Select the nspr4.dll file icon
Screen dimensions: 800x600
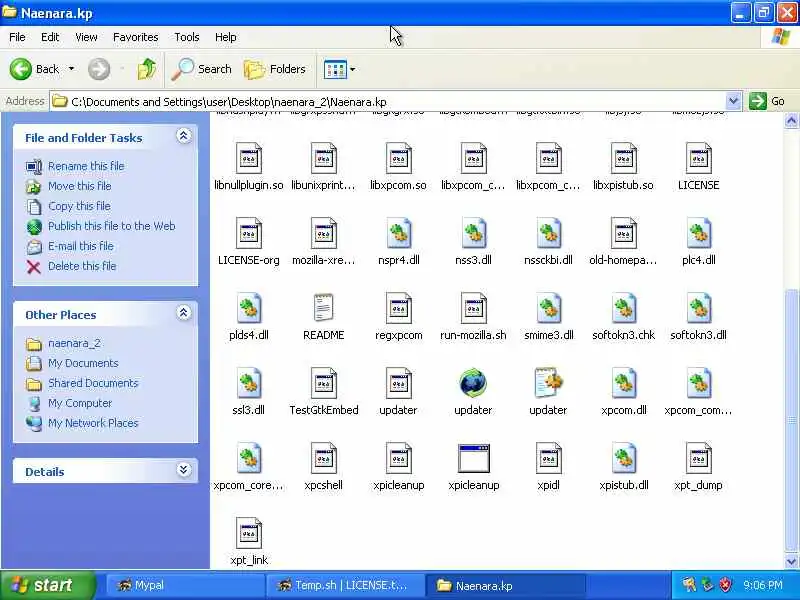(398, 233)
